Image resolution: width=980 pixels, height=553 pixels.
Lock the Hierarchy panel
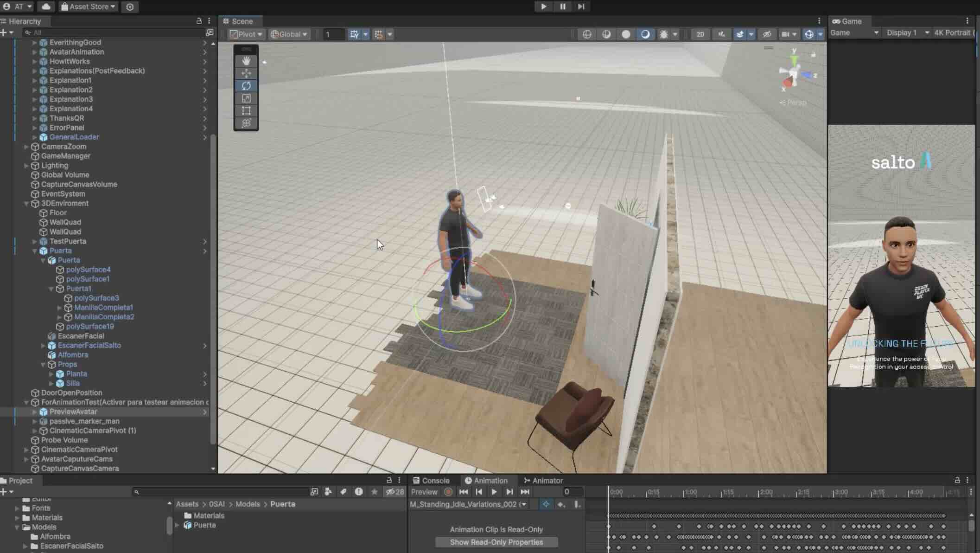(x=199, y=21)
